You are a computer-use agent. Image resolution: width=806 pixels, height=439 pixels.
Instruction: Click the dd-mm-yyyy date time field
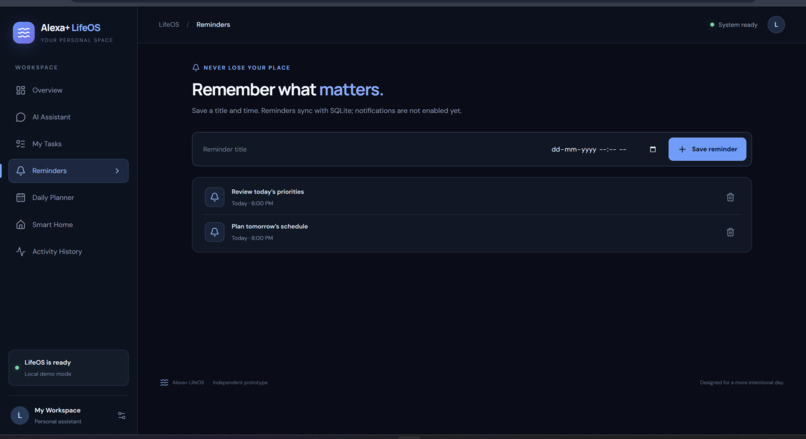pos(603,150)
